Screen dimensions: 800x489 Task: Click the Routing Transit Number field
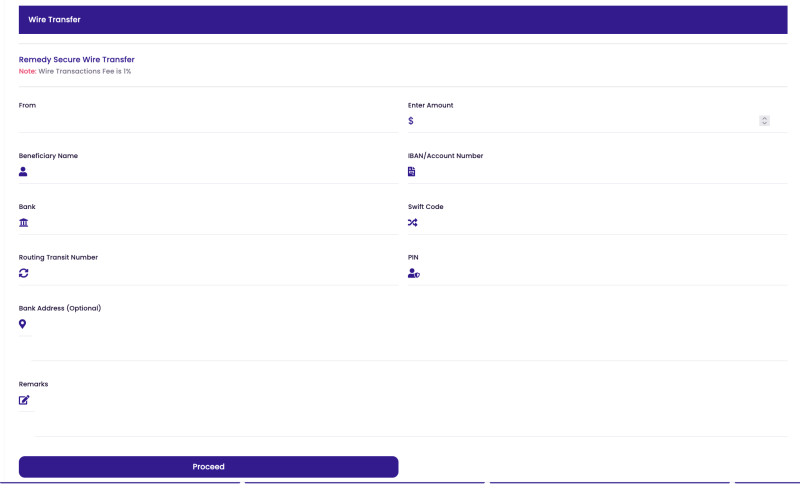click(x=215, y=273)
